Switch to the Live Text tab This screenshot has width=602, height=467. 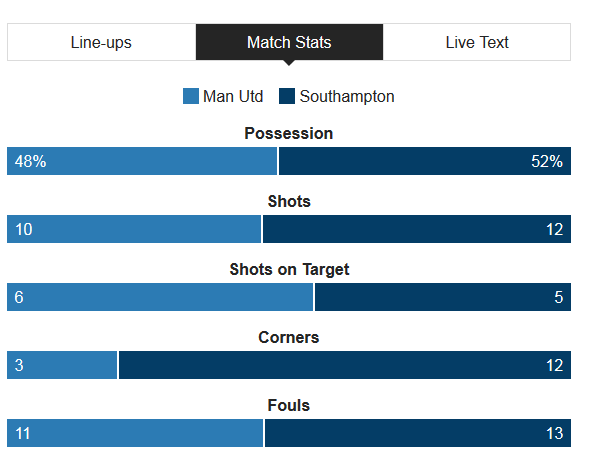(x=477, y=42)
